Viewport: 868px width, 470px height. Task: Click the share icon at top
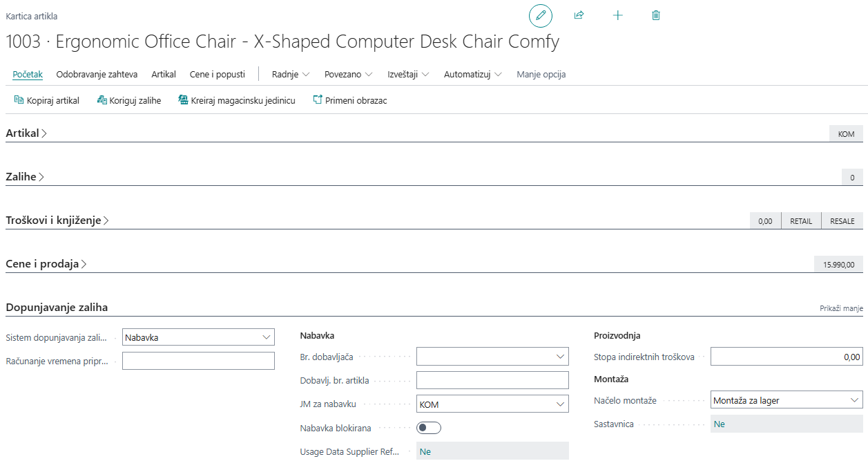click(x=579, y=15)
